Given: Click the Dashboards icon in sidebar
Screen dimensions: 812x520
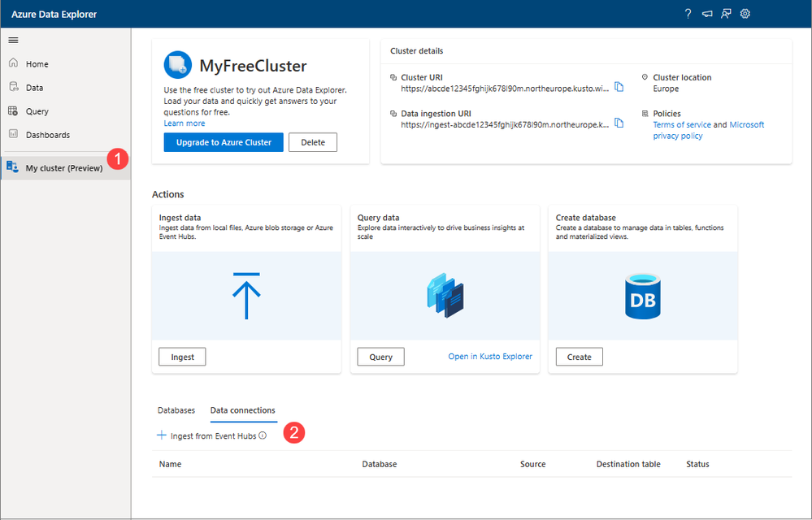Looking at the screenshot, I should [14, 134].
